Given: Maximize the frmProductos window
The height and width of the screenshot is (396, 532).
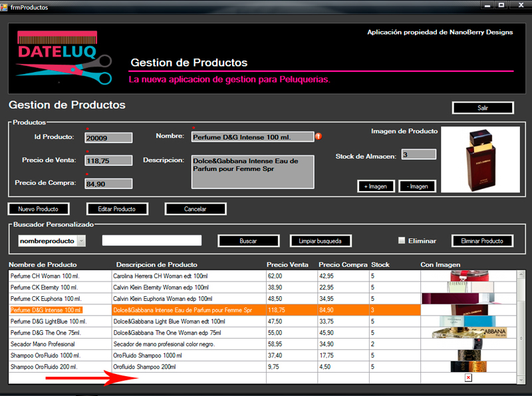Looking at the screenshot, I should (501, 5).
